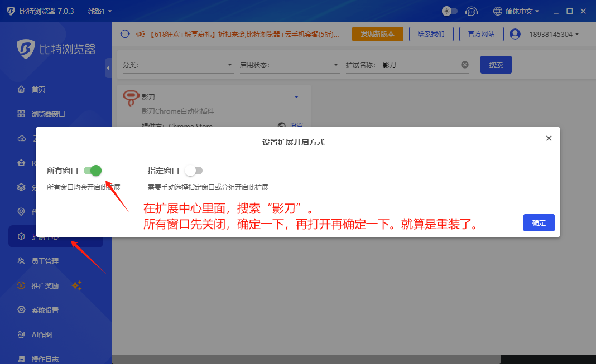Close the 设置扩展开启方式 dialog
The height and width of the screenshot is (364, 596).
pyautogui.click(x=549, y=138)
